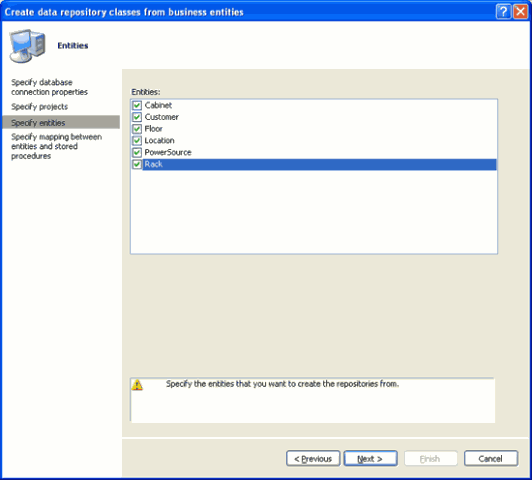Select the Cabinet entity row
Image resolution: width=532 pixels, height=480 pixels.
coord(314,105)
